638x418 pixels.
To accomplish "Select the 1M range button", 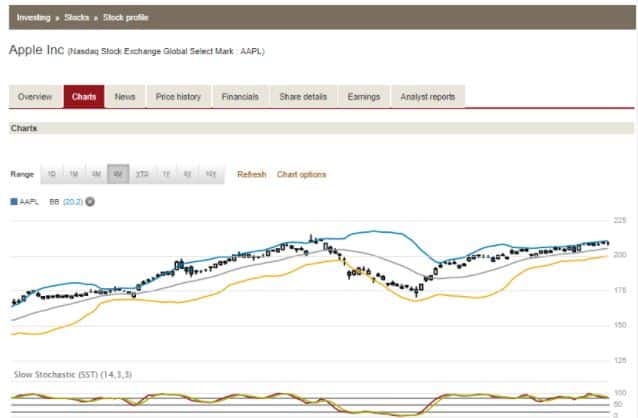I will click(74, 174).
